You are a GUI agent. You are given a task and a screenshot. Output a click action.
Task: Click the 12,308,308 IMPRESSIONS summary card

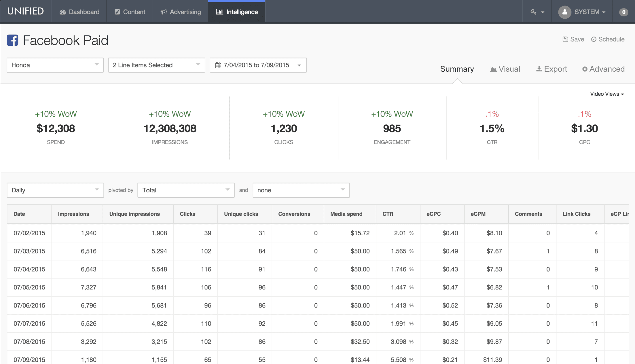coord(170,128)
